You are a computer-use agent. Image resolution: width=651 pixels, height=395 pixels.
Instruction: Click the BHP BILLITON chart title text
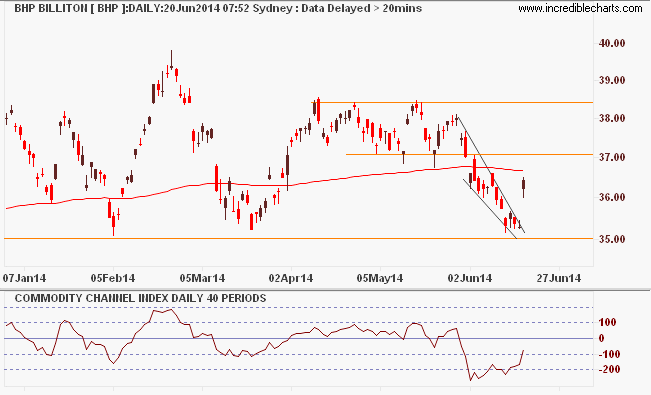click(x=218, y=8)
